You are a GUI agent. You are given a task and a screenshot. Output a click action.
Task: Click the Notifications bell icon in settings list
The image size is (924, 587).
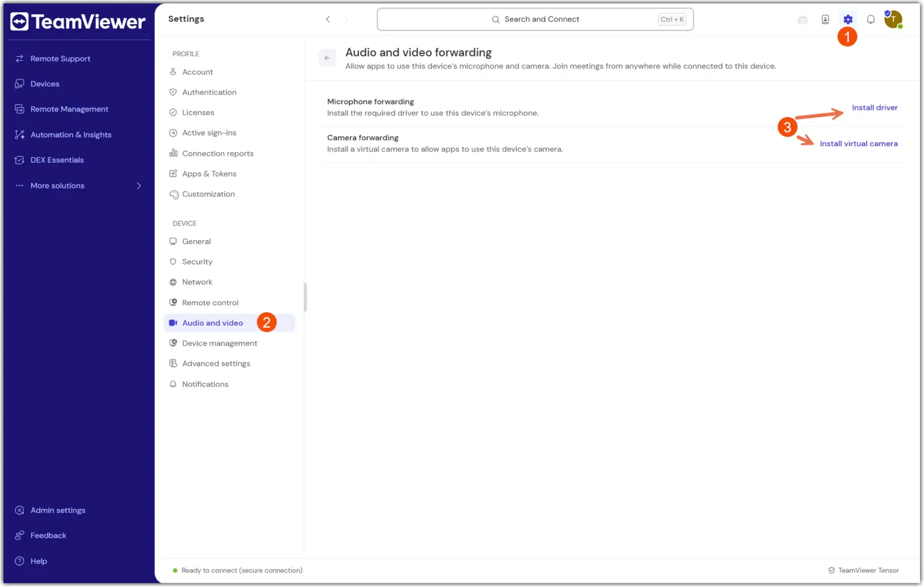173,384
